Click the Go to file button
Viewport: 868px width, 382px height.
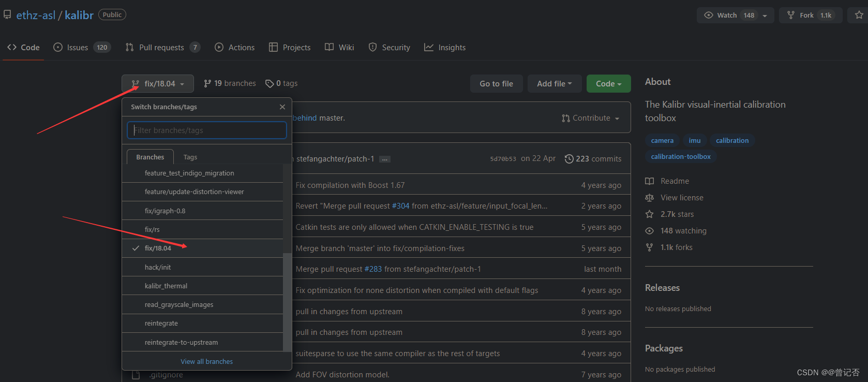[x=497, y=83]
